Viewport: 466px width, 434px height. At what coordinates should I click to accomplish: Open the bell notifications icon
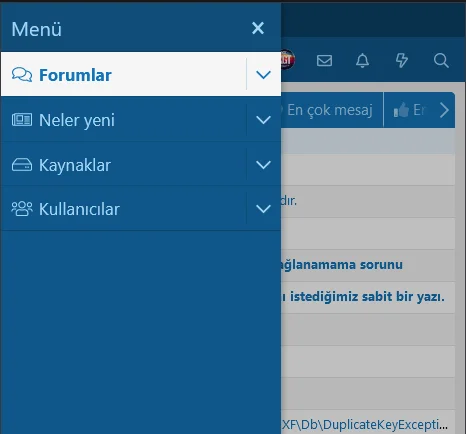pos(363,61)
